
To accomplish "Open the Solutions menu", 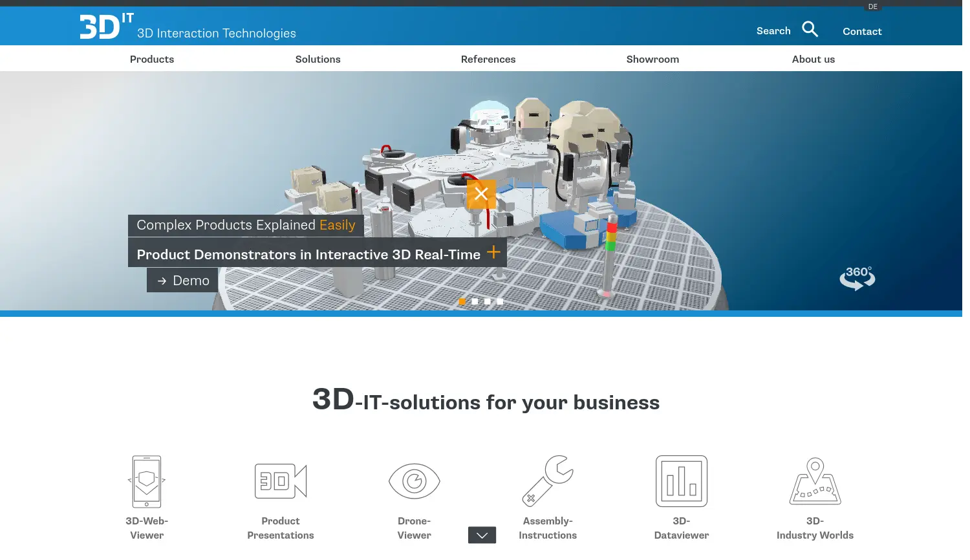I will 318,59.
